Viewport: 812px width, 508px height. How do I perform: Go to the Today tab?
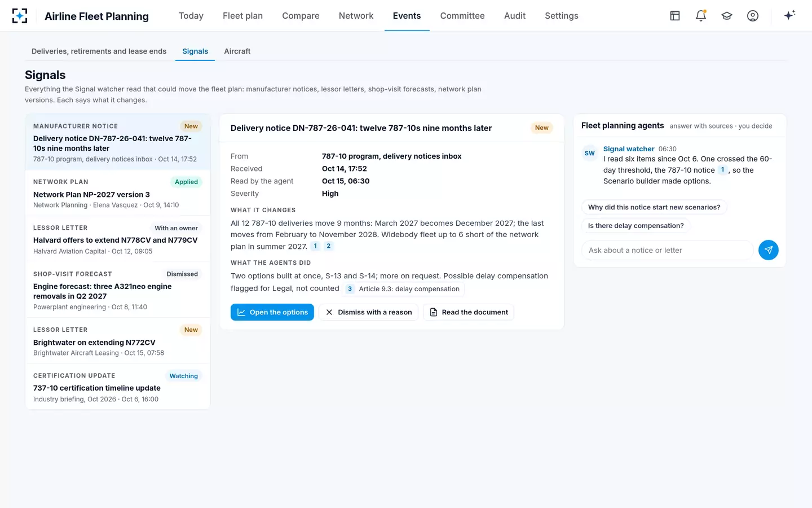coord(191,16)
